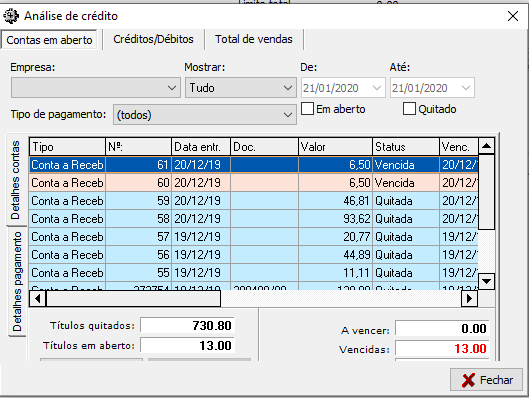This screenshot has height=398, width=529.
Task: Click the Títulos quitados field 730.80
Action: coord(187,325)
